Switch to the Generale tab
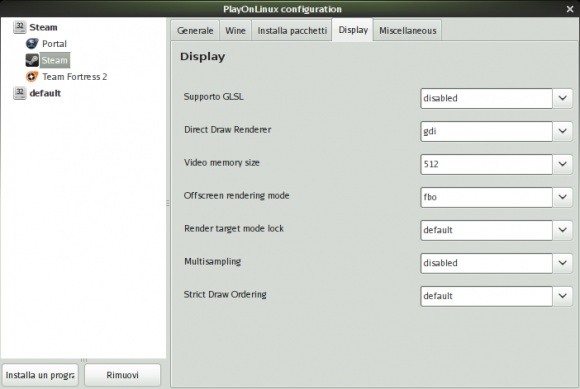This screenshot has width=580, height=389. (x=195, y=30)
